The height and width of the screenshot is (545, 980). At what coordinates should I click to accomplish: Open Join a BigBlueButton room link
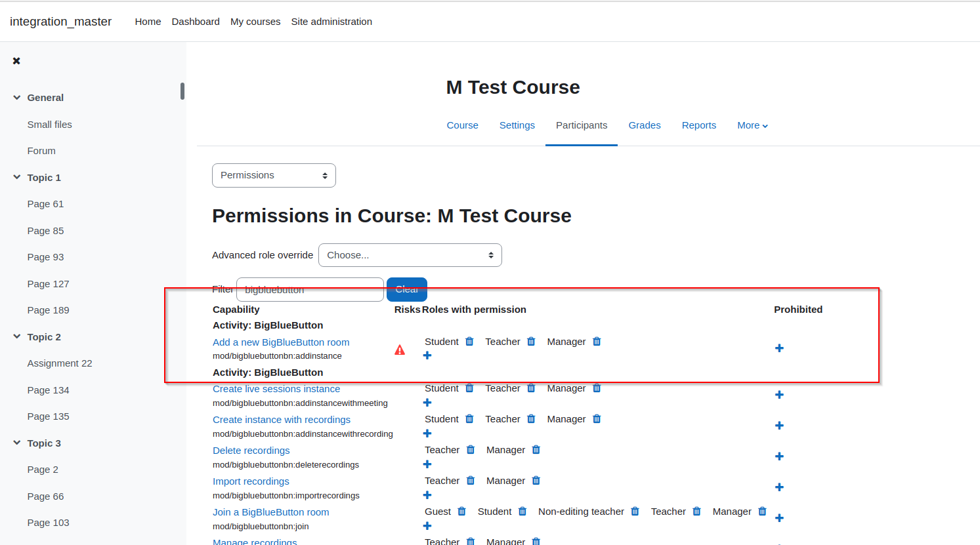click(x=271, y=512)
